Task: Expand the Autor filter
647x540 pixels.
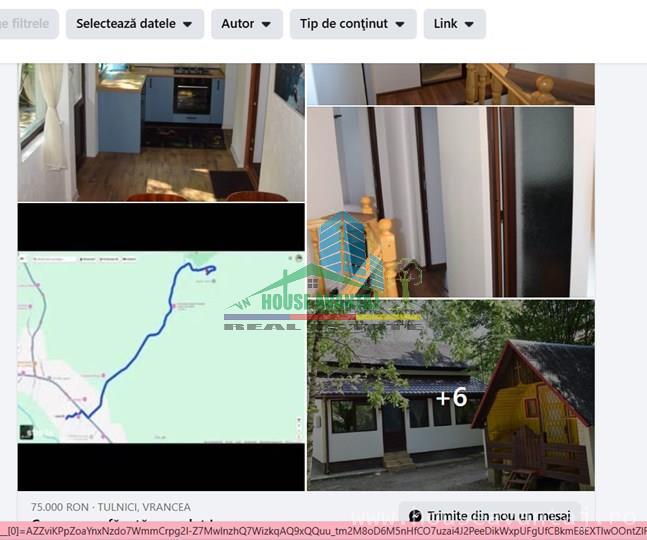Action: pyautogui.click(x=246, y=24)
